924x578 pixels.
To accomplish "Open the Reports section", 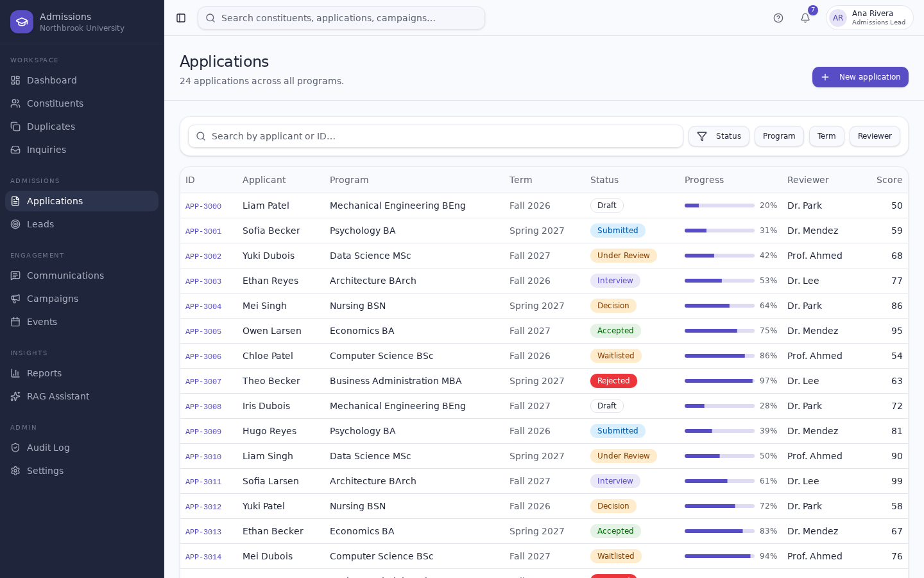I will (x=81, y=373).
